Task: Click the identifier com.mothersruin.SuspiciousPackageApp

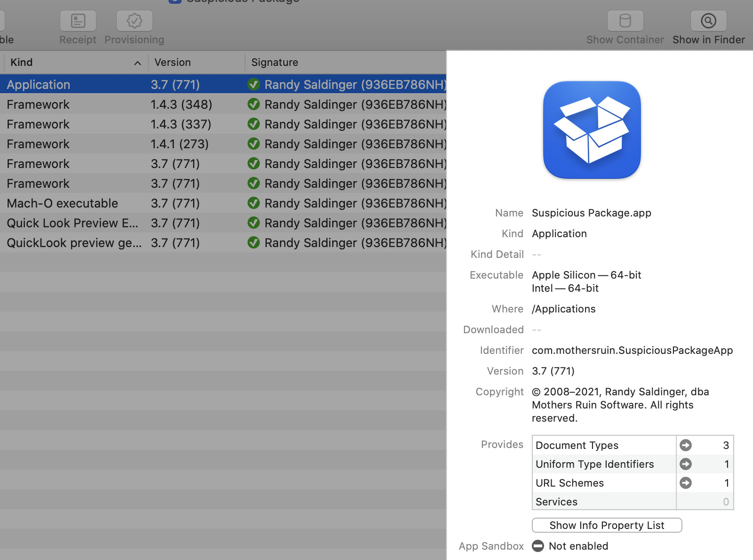Action: click(x=632, y=350)
